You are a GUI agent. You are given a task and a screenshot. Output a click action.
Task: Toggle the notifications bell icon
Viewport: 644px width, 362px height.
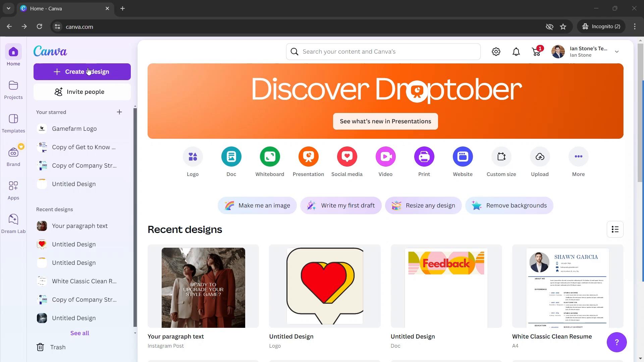[516, 51]
